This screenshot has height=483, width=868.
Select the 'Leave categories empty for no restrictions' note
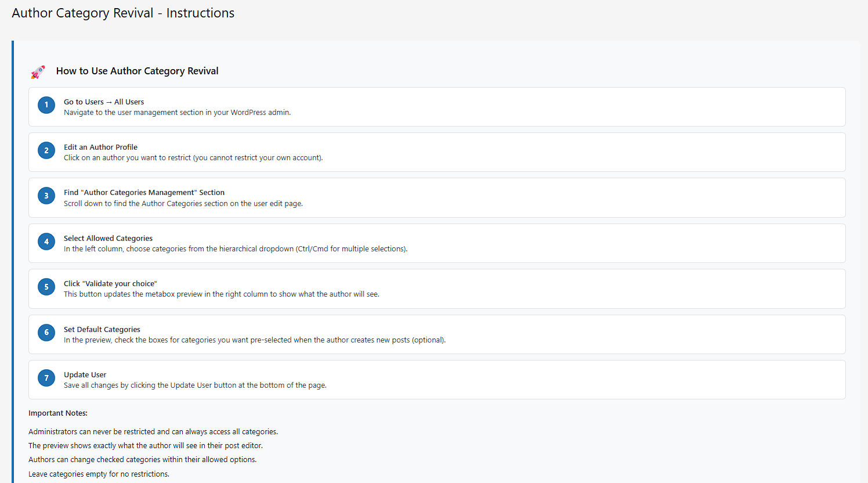tap(98, 474)
